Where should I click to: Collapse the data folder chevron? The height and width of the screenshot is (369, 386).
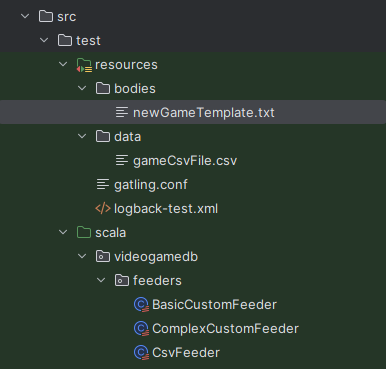click(x=82, y=136)
